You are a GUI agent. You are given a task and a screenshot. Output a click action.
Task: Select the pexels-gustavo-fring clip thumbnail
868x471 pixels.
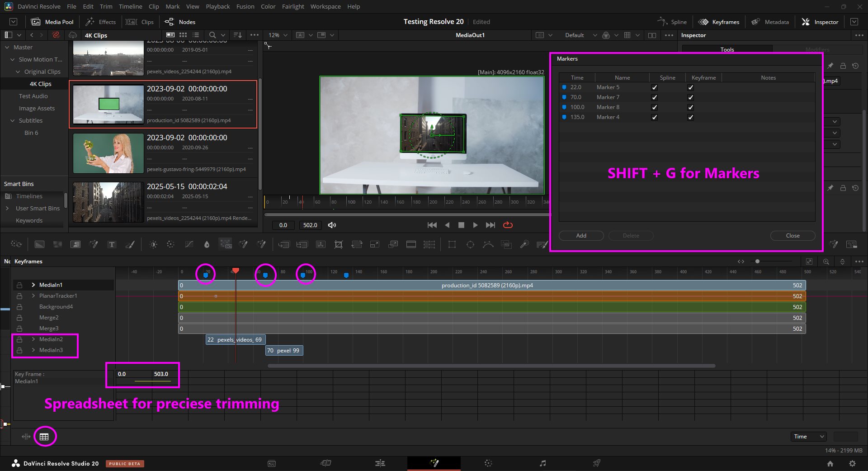pyautogui.click(x=108, y=153)
